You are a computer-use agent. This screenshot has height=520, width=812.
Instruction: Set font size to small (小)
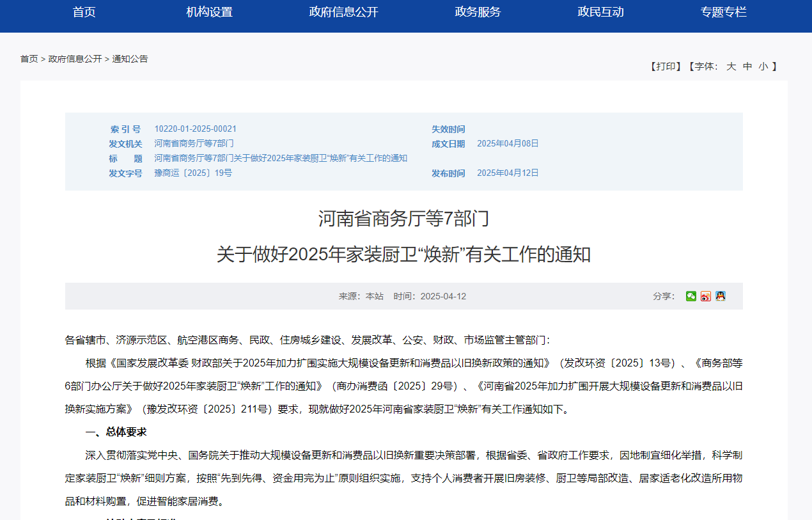[x=763, y=67]
